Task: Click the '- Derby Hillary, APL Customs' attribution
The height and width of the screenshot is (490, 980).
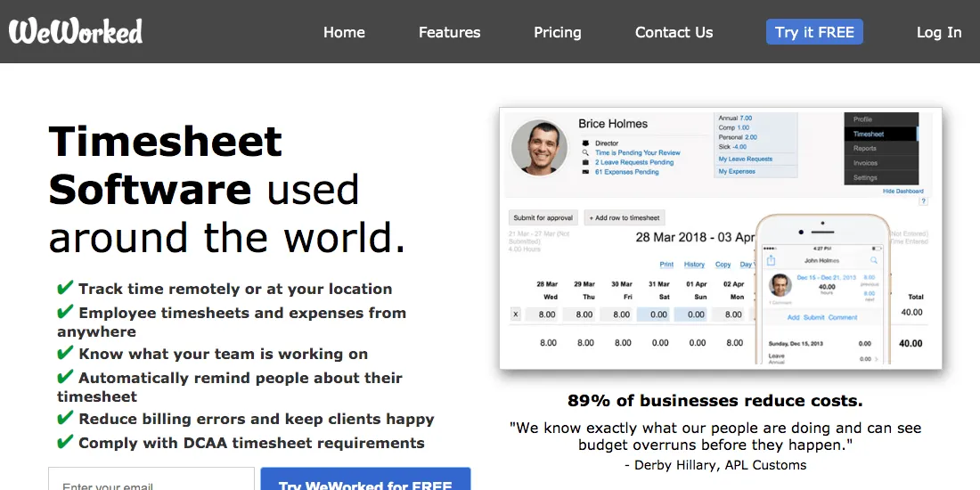Action: [715, 465]
